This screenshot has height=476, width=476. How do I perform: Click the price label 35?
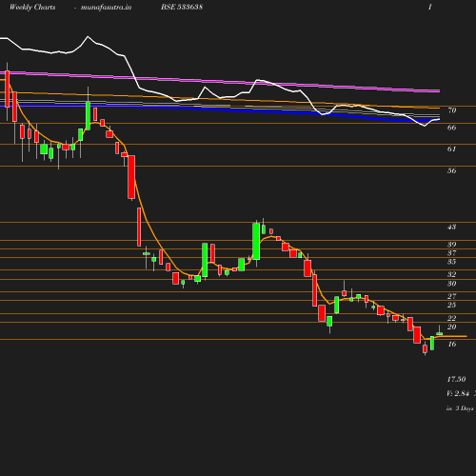452,262
